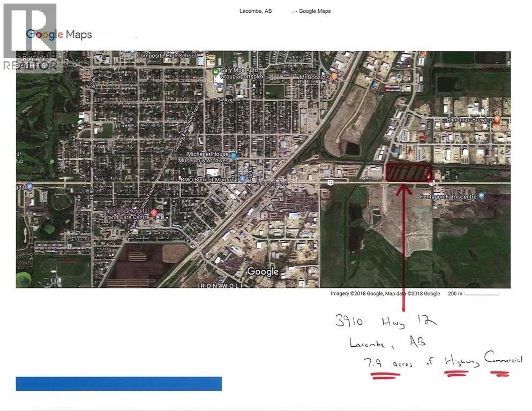
Task: Click the blue pin at the map's left edge
Action: click(29, 186)
